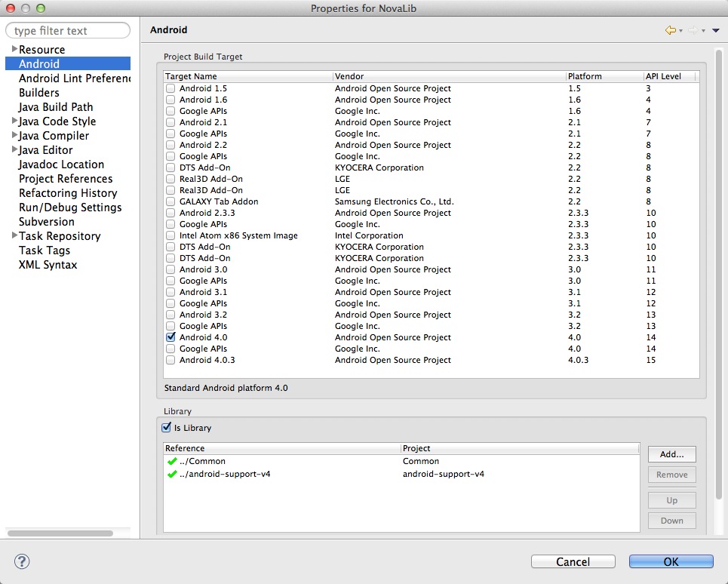Click the OK button
The height and width of the screenshot is (584, 728).
(x=671, y=561)
